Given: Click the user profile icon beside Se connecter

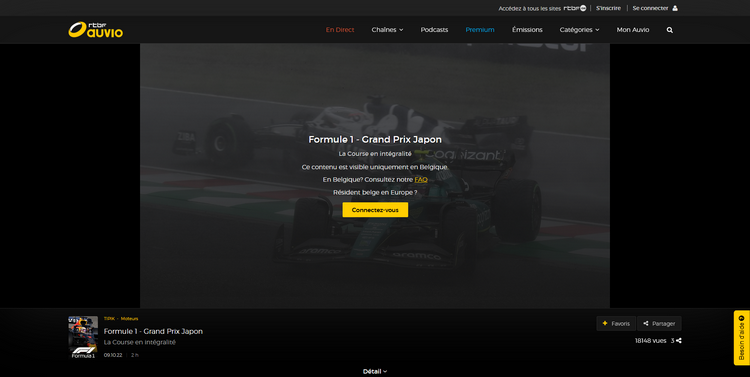Looking at the screenshot, I should (x=675, y=8).
